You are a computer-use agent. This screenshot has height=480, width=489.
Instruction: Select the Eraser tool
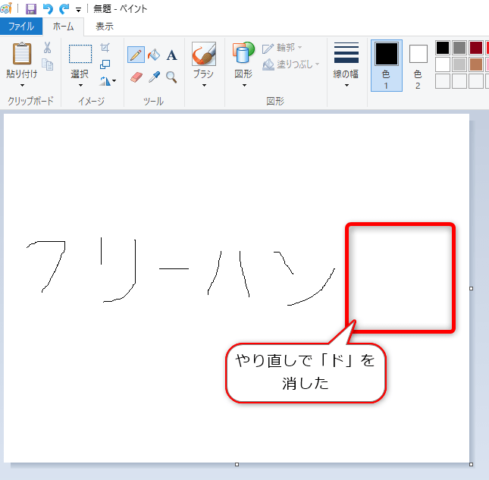tap(136, 77)
